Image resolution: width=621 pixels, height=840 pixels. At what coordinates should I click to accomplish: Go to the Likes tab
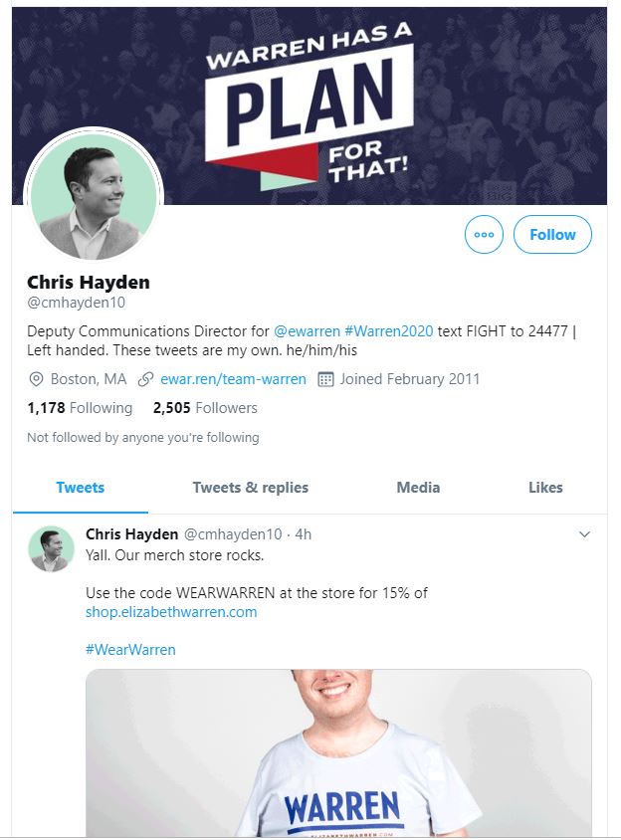(x=545, y=488)
